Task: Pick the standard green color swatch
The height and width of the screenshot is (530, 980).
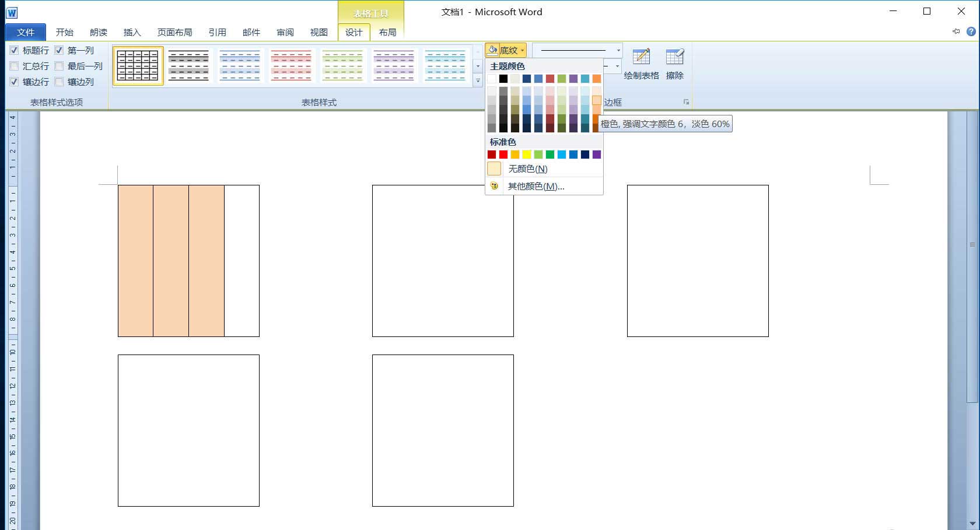Action: [x=550, y=155]
